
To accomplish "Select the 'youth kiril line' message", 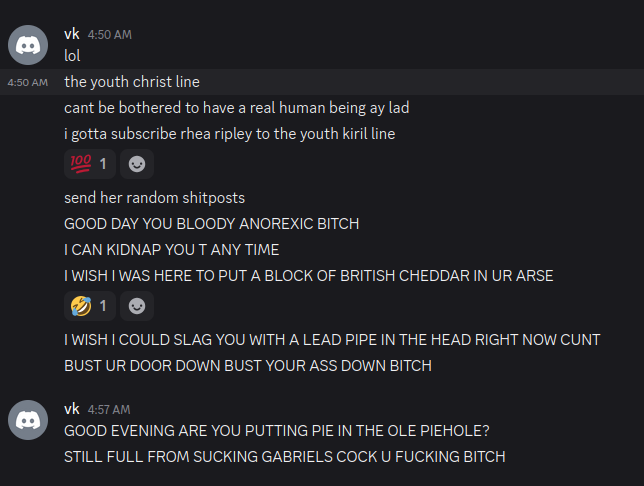I will [230, 134].
